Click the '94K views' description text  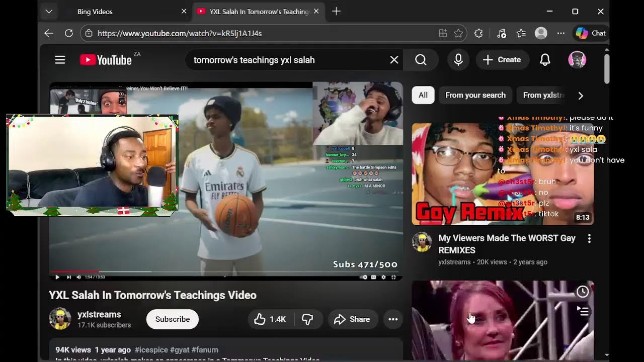point(73,350)
